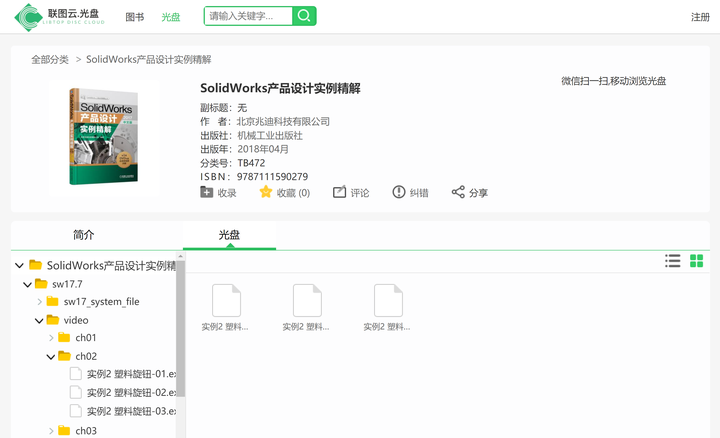Click the author 北京兆迪科技有限公司
This screenshot has height=438, width=720.
click(x=283, y=122)
